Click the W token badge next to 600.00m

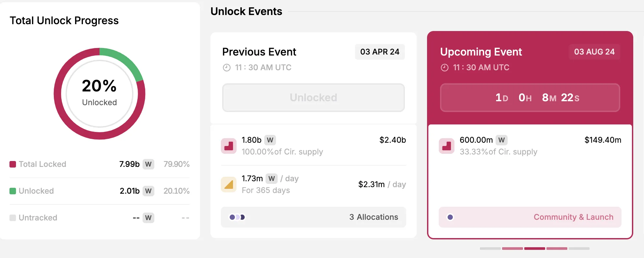point(501,140)
